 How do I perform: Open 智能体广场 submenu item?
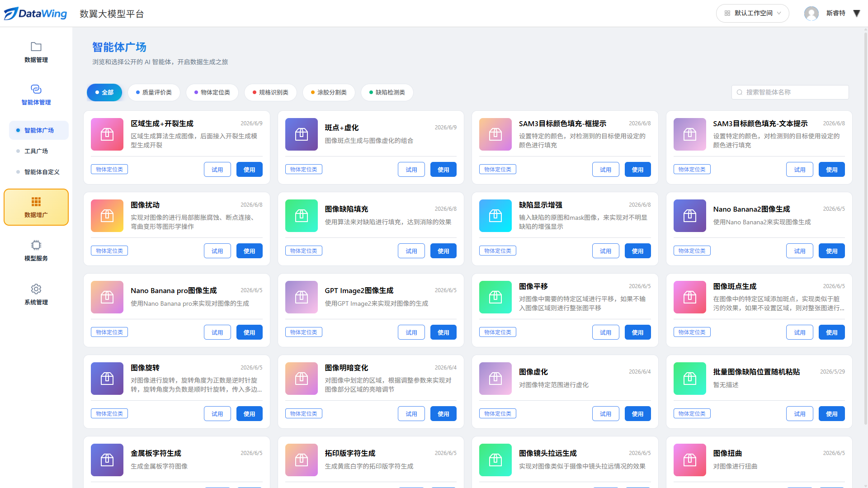tap(39, 130)
